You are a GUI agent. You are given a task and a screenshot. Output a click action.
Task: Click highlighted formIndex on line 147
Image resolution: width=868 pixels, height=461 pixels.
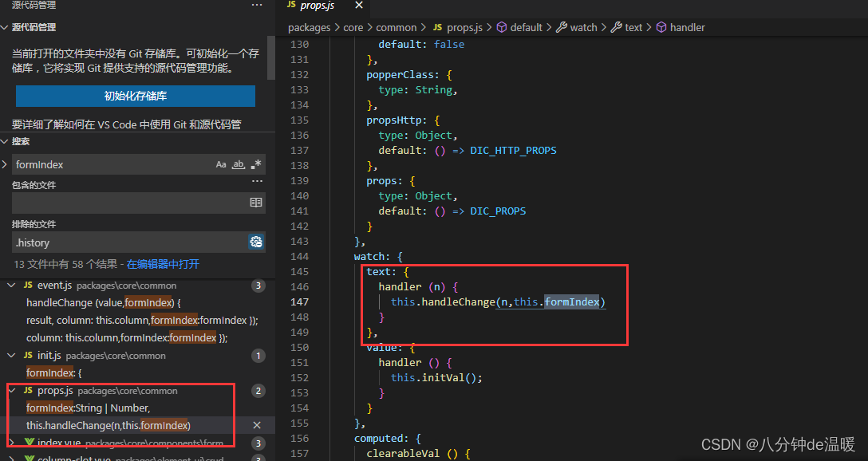click(572, 302)
